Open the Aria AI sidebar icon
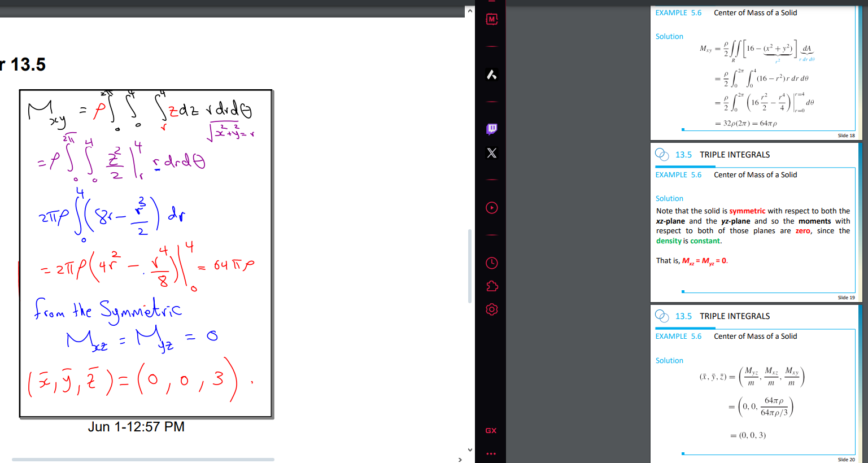Image resolution: width=868 pixels, height=463 pixels. [x=492, y=75]
